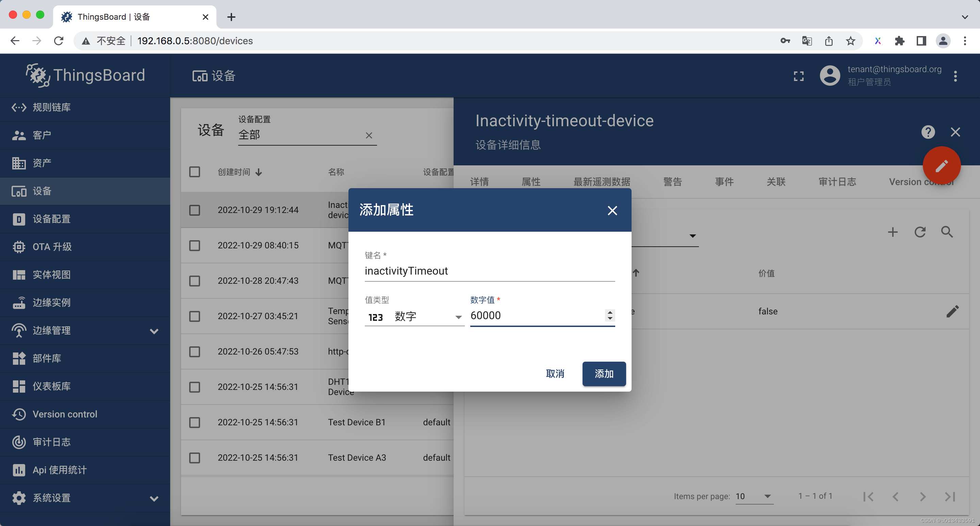The height and width of the screenshot is (526, 980).
Task: Check the 2022-10-29 19:12:44 device row
Action: pos(194,210)
